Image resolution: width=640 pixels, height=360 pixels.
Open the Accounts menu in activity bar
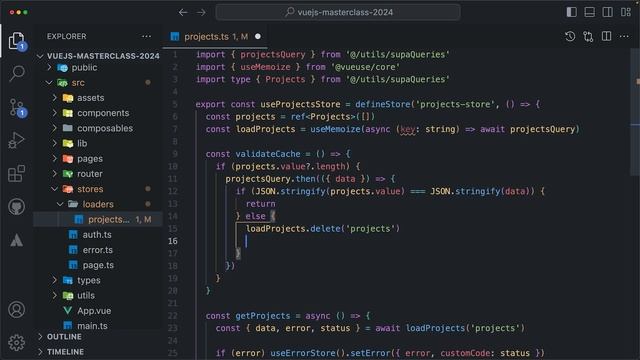pos(16,310)
